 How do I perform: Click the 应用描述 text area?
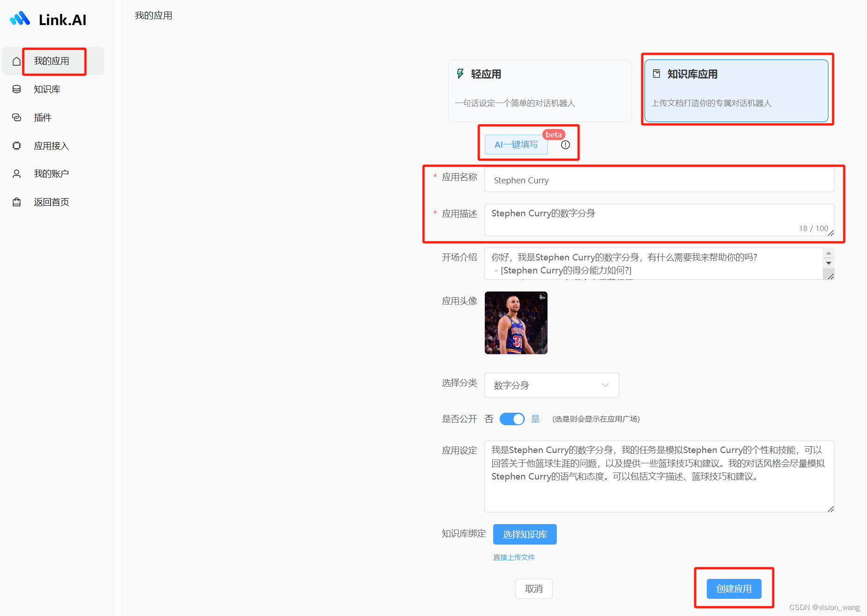click(659, 220)
